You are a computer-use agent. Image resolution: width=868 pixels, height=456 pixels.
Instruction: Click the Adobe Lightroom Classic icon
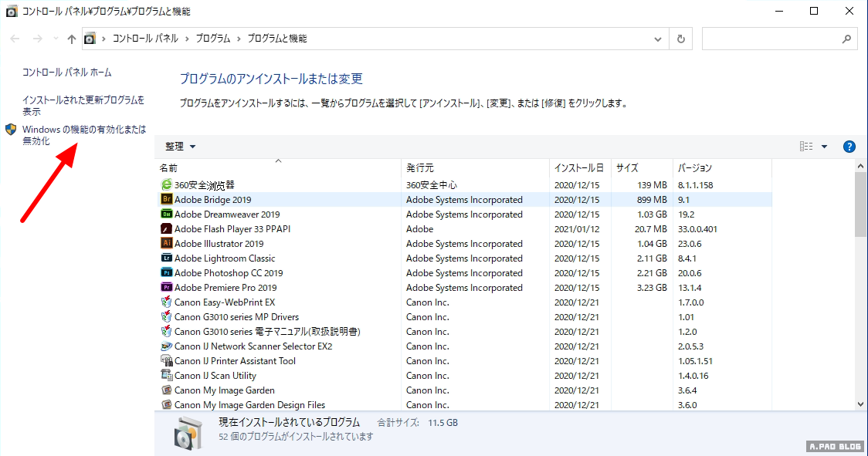click(166, 258)
